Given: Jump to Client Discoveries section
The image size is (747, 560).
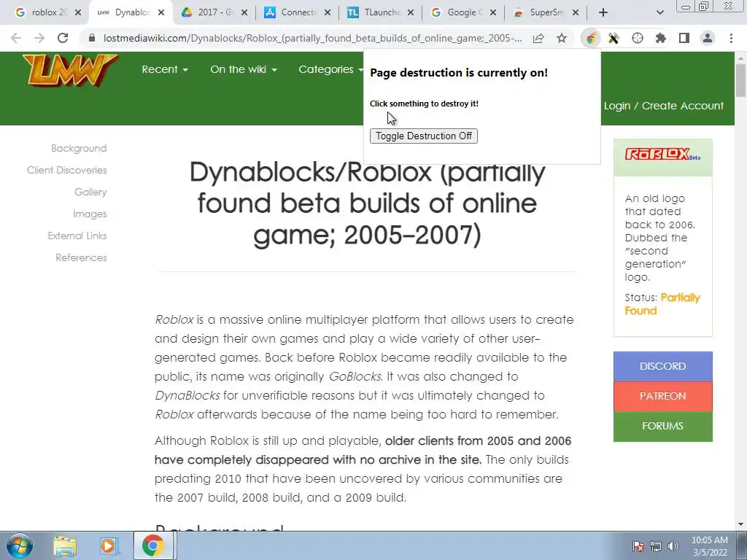Looking at the screenshot, I should 66,171.
